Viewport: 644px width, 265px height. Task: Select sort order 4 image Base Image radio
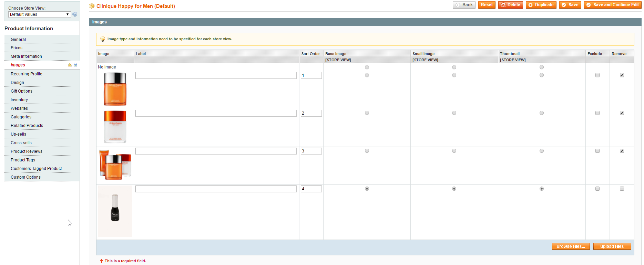(367, 189)
